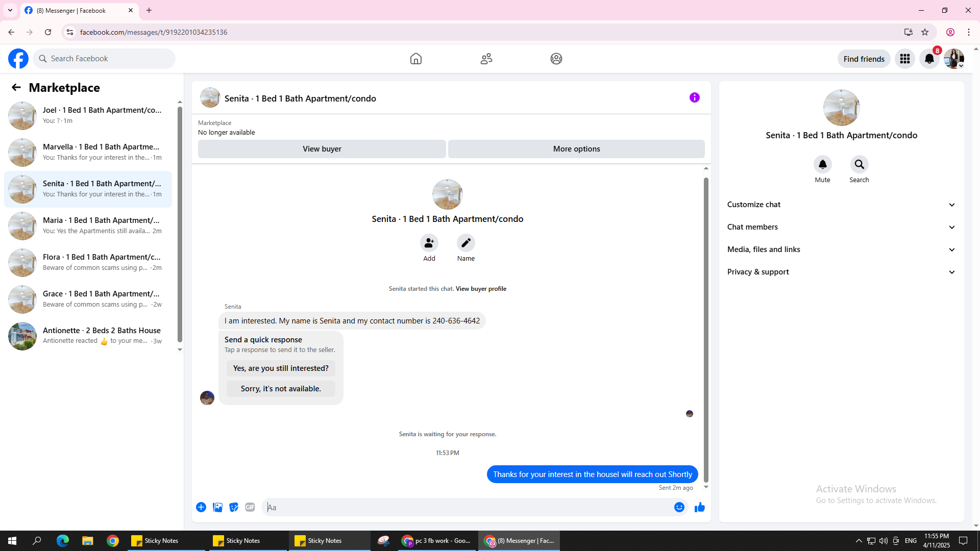
Task: Open the Facebook logo home link
Action: 18,59
